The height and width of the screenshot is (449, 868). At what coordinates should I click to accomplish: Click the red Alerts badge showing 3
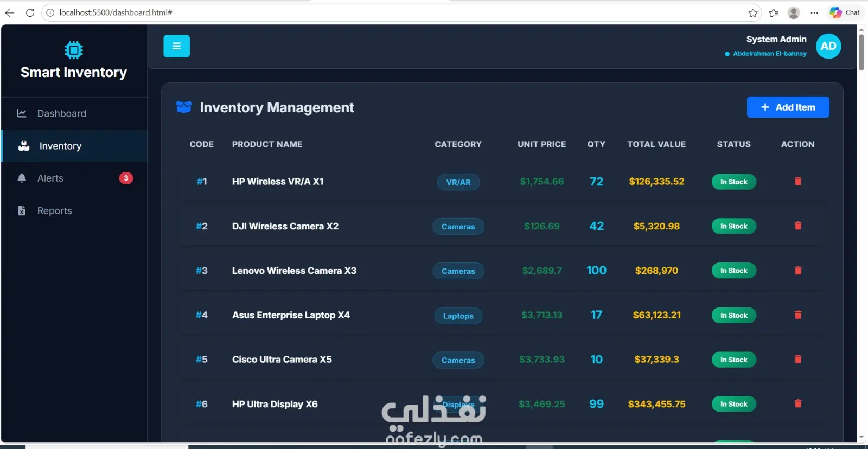click(x=126, y=178)
